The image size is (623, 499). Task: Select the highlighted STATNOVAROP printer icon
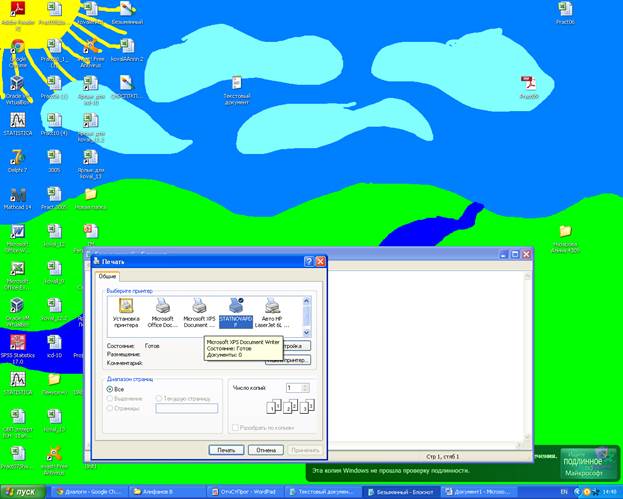(x=236, y=313)
